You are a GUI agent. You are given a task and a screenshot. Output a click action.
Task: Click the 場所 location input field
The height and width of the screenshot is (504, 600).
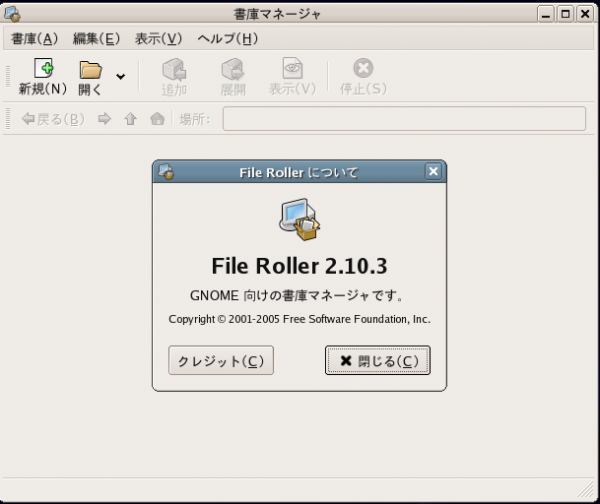pos(404,119)
